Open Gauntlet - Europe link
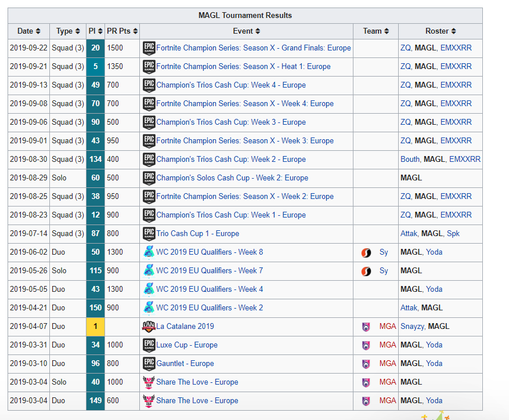This screenshot has width=509, height=420. click(x=185, y=364)
